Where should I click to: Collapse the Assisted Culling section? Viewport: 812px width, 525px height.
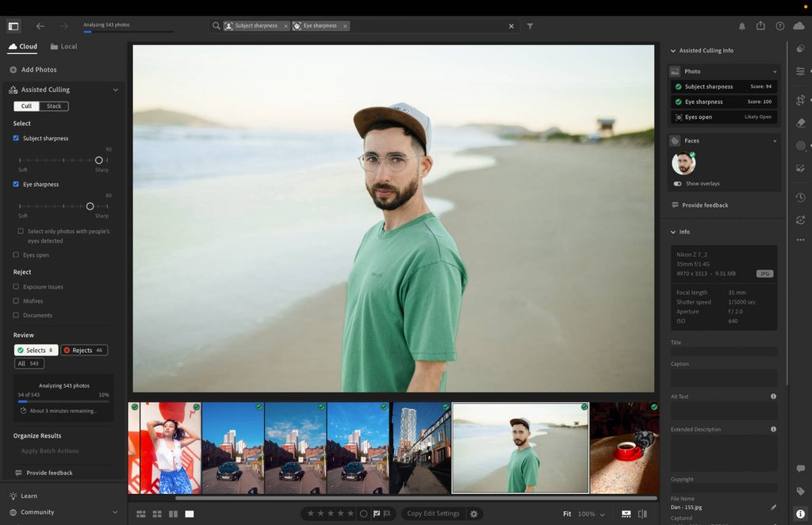point(116,90)
